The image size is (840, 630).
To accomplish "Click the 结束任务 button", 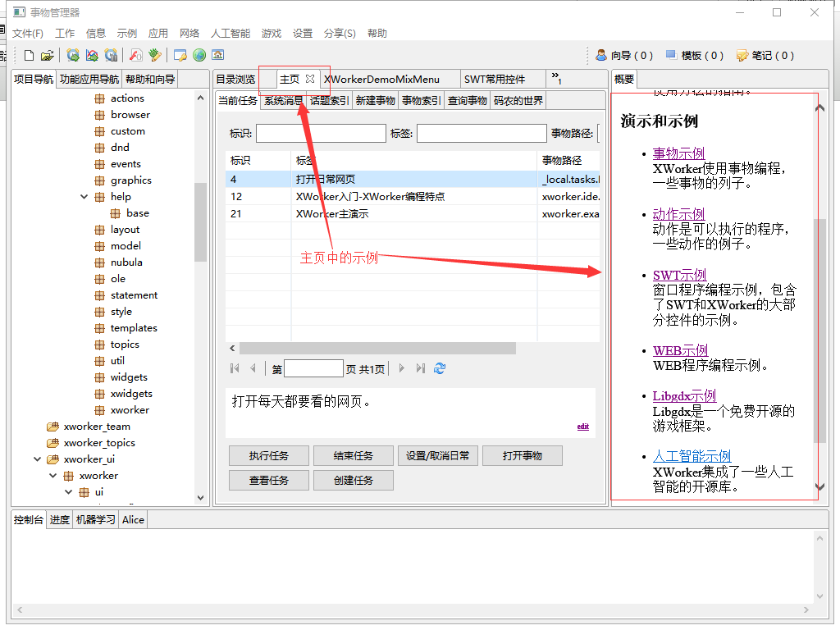I will [354, 456].
